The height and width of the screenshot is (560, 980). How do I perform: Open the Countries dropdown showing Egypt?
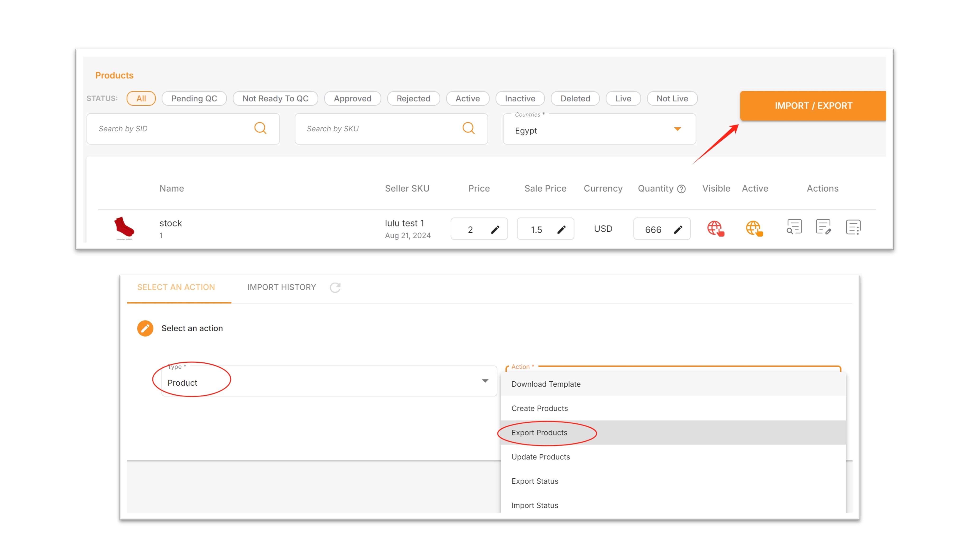click(x=599, y=129)
